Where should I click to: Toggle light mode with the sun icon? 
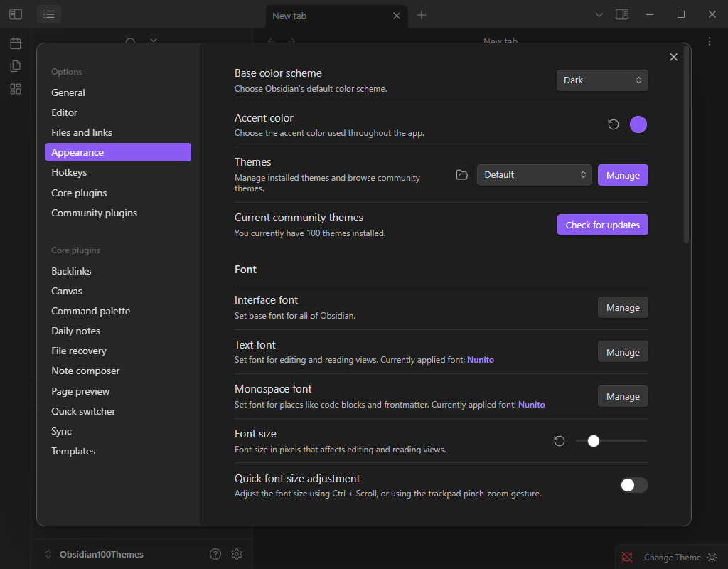(x=712, y=557)
